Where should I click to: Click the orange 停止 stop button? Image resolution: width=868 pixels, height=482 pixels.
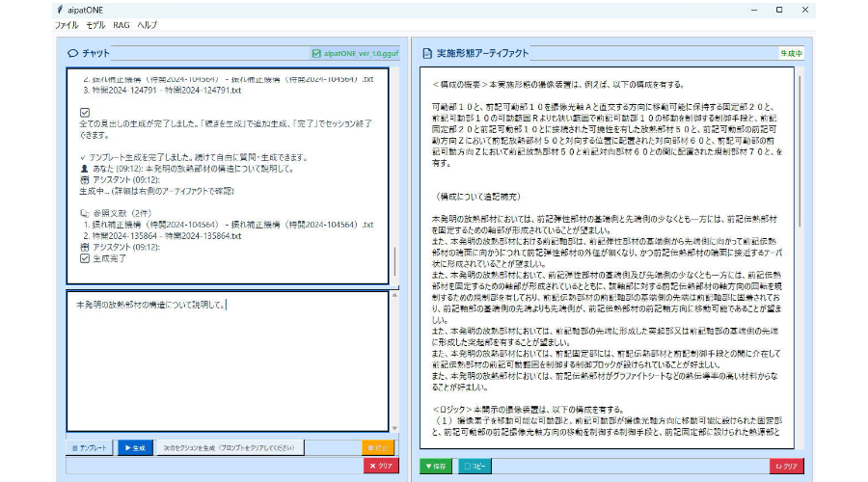coord(378,447)
